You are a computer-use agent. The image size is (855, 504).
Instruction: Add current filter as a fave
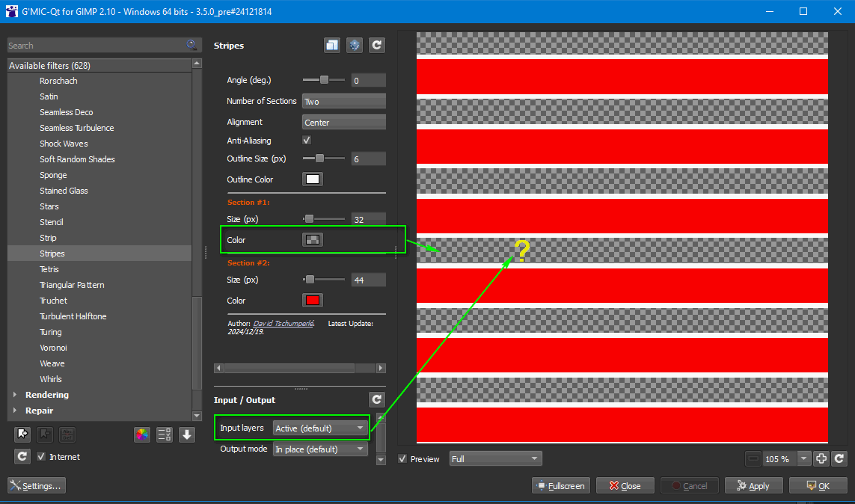pyautogui.click(x=22, y=434)
